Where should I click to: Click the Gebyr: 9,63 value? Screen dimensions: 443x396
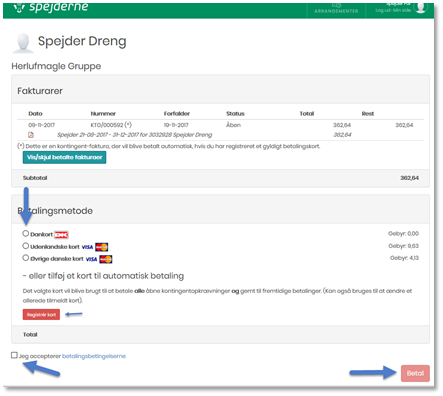click(x=403, y=246)
